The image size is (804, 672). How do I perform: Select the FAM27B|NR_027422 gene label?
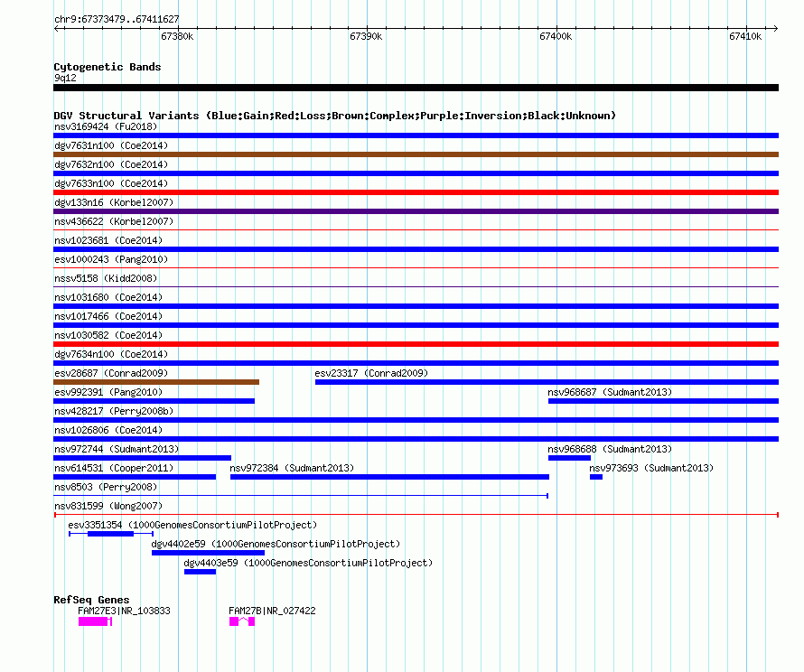pos(272,611)
